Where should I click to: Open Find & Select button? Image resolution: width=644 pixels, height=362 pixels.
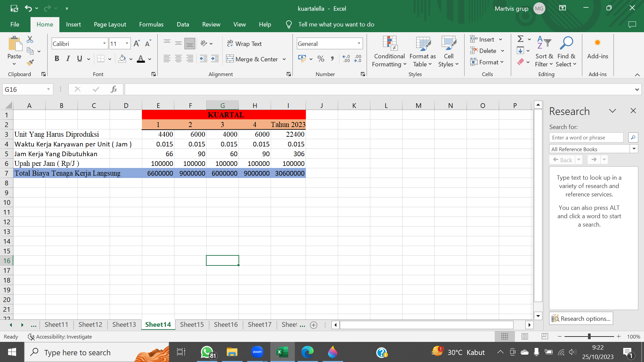(566, 51)
